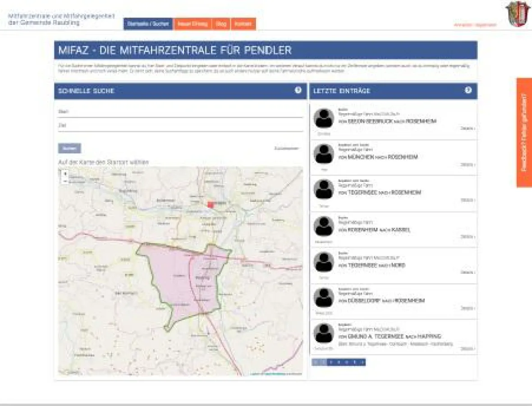The height and width of the screenshot is (406, 532).
Task: Click the Anmelden / Registrieren link
Action: point(475,25)
